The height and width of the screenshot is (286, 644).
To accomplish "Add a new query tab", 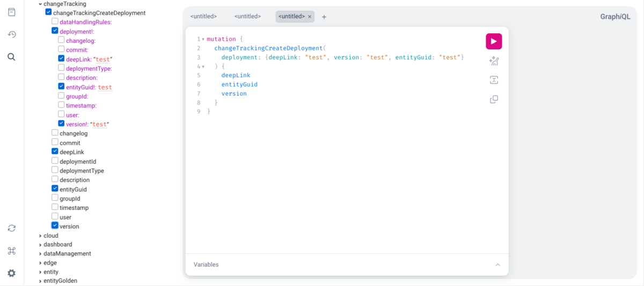I will pyautogui.click(x=324, y=17).
